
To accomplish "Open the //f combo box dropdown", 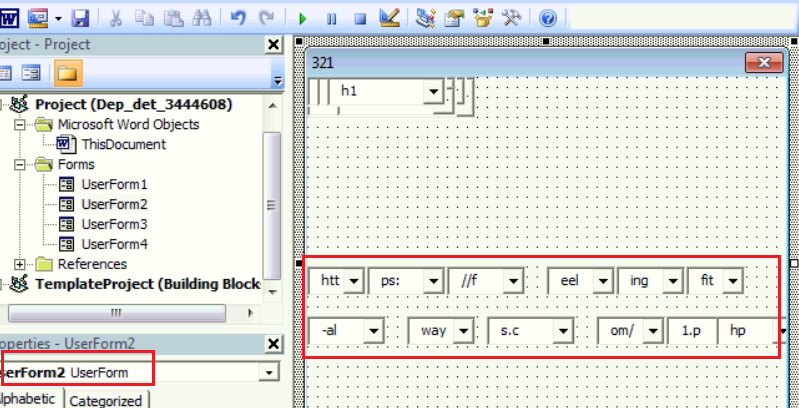I will coord(513,281).
